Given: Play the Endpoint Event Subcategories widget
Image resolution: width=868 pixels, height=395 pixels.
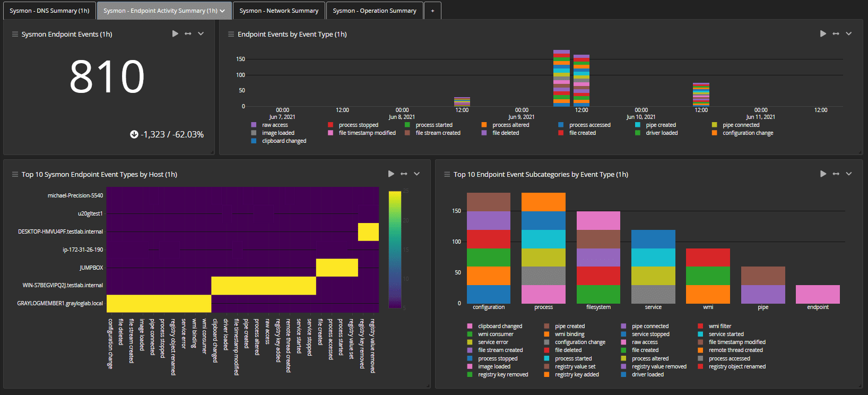Looking at the screenshot, I should pos(823,174).
